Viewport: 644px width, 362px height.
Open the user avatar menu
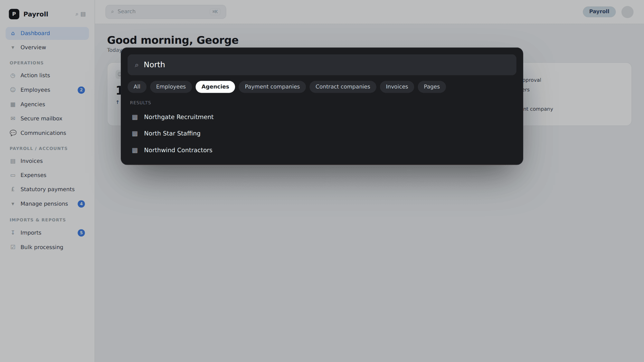tap(627, 12)
